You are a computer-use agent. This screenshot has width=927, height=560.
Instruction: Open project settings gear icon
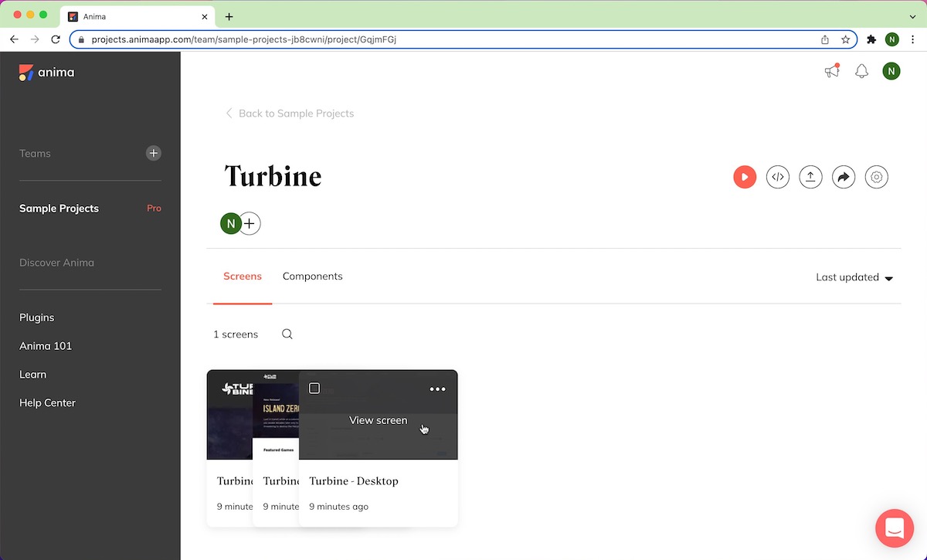[x=876, y=177]
